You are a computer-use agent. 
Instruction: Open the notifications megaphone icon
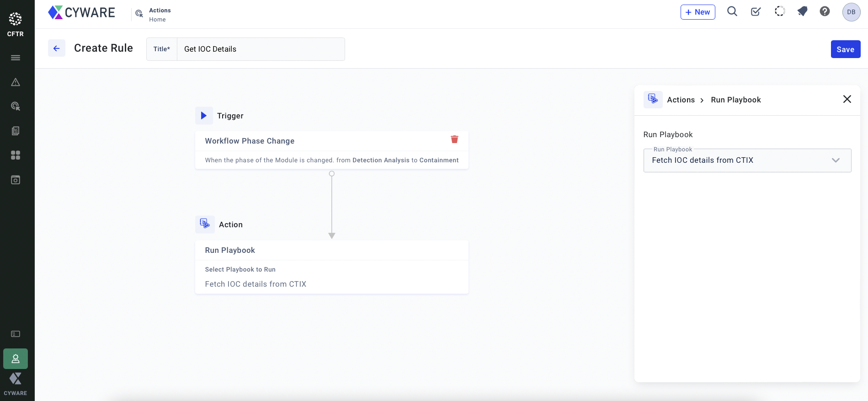[802, 12]
